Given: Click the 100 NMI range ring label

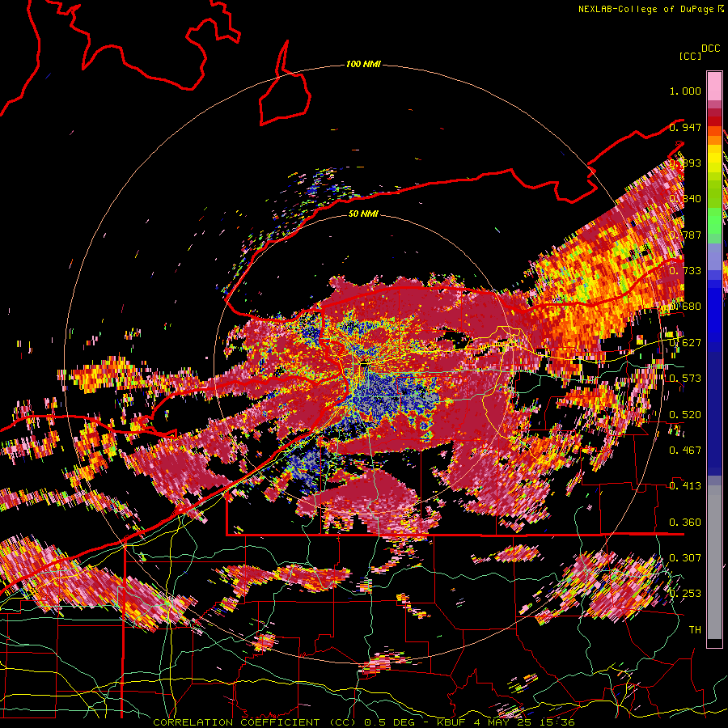Looking at the screenshot, I should [363, 64].
